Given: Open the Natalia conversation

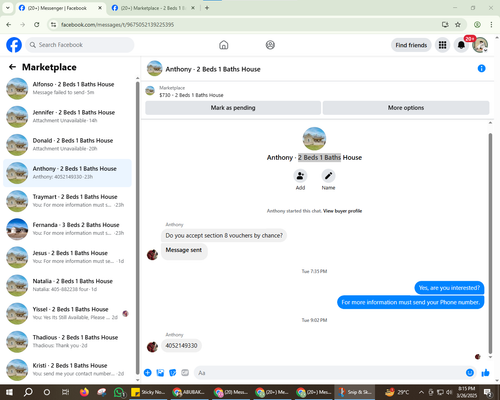Looking at the screenshot, I should pyautogui.click(x=67, y=285).
